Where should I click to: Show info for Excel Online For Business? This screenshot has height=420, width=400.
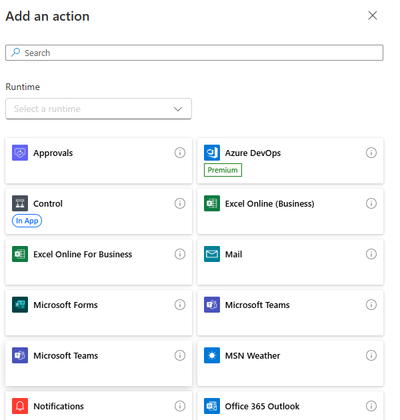point(180,254)
